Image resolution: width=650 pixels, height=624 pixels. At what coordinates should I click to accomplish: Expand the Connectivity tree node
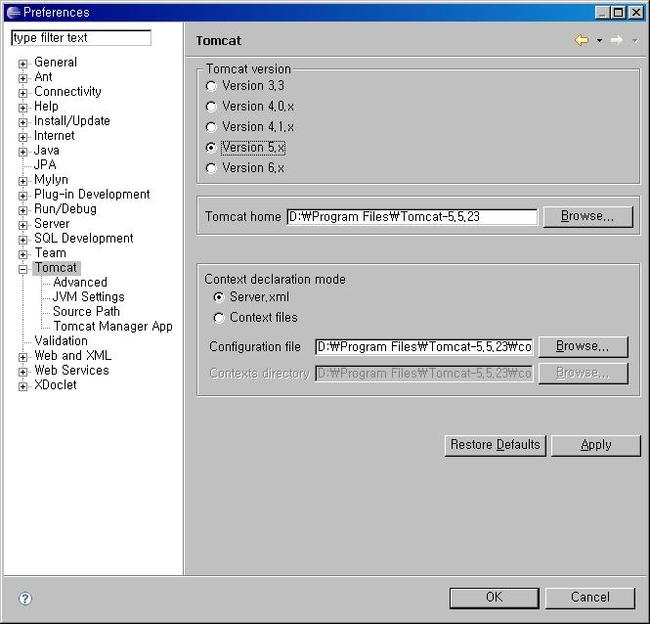tap(23, 93)
